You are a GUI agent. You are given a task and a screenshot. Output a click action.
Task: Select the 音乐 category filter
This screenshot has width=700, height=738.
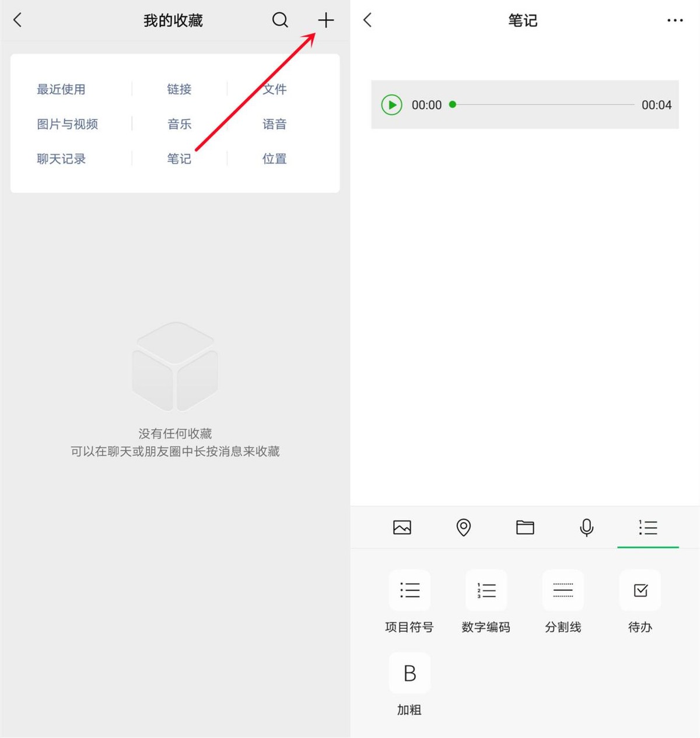coord(179,124)
